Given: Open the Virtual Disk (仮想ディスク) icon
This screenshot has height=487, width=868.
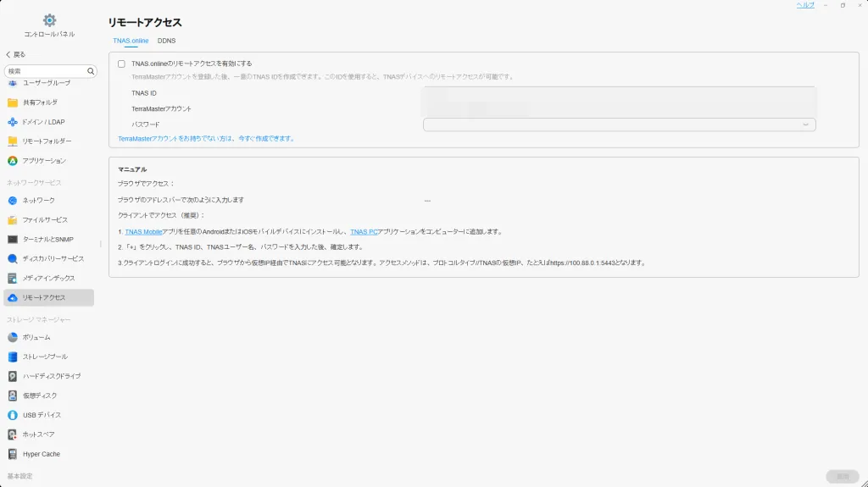Looking at the screenshot, I should (13, 396).
